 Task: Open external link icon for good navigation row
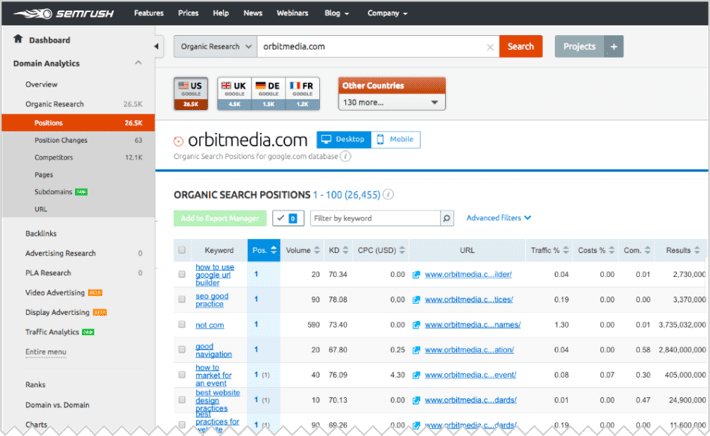[x=416, y=350]
